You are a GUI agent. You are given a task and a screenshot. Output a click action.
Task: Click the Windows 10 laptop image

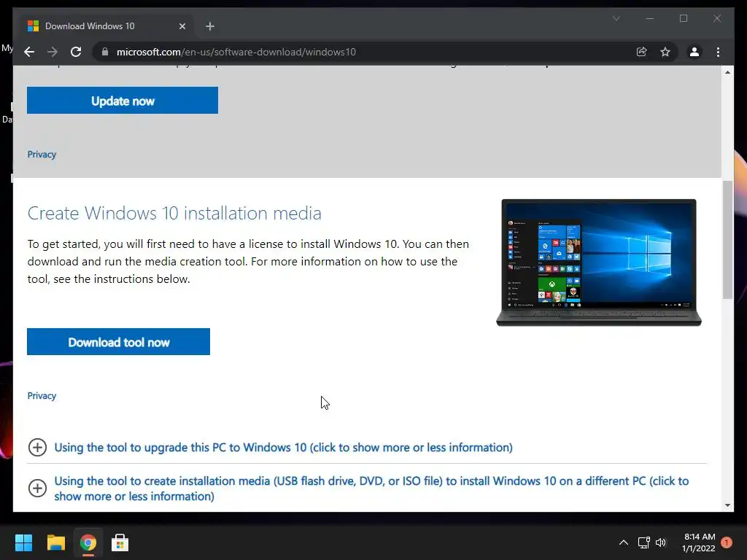(x=599, y=262)
